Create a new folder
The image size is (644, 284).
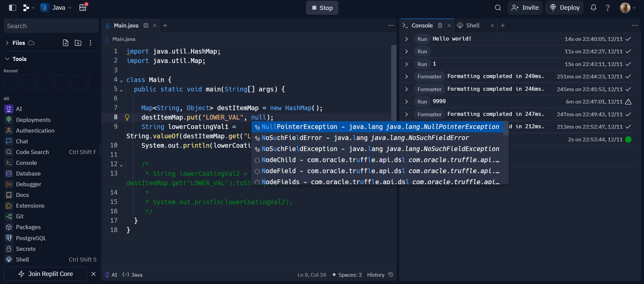(78, 43)
